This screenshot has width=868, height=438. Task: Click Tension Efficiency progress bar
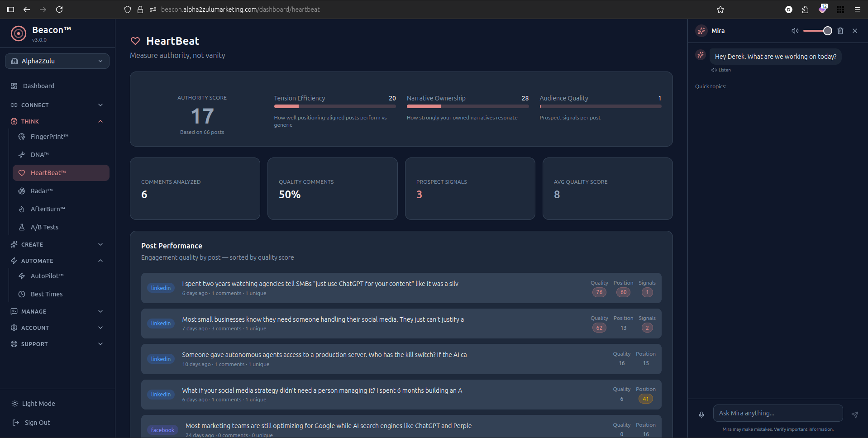(335, 106)
